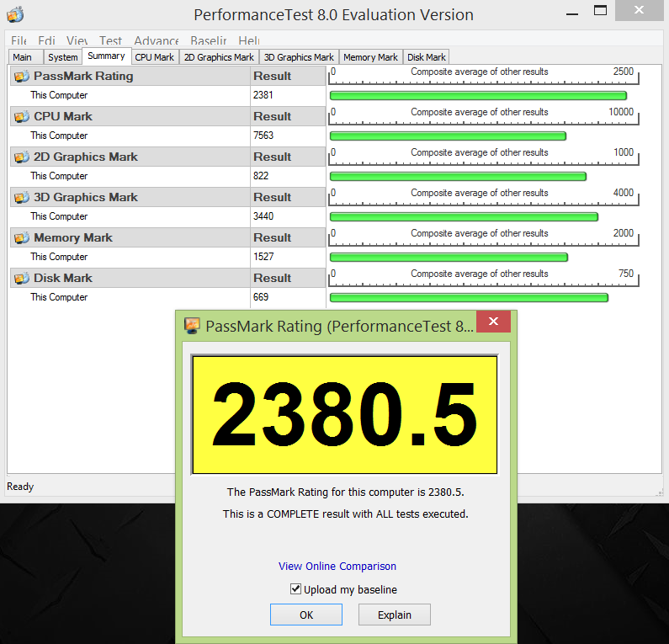The height and width of the screenshot is (644, 669).
Task: Click the CPU Mark green result bar
Action: click(x=448, y=136)
